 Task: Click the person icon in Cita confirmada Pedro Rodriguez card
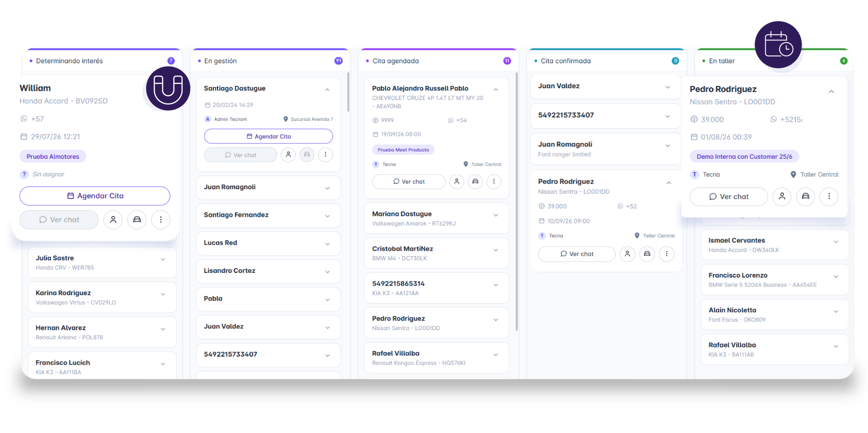coord(627,254)
